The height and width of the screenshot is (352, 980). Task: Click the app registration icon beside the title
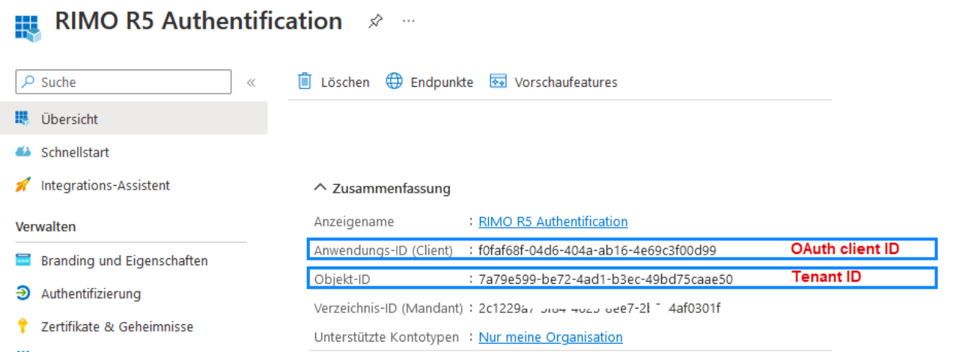coord(28,28)
